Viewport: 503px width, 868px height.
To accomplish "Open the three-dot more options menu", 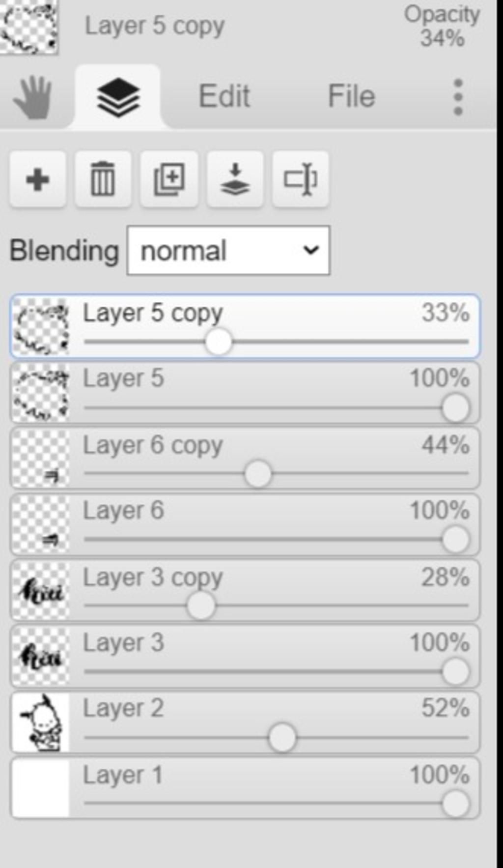I will (458, 97).
